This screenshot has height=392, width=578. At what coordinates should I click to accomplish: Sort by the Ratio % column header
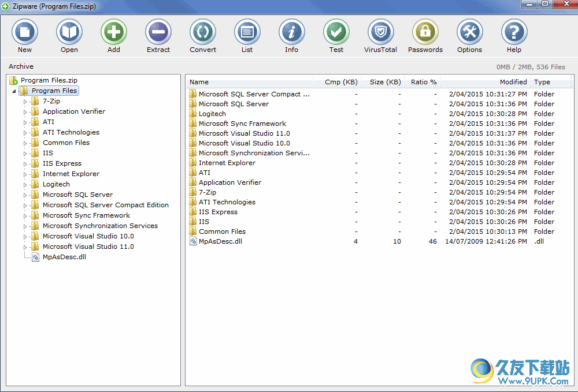point(423,82)
